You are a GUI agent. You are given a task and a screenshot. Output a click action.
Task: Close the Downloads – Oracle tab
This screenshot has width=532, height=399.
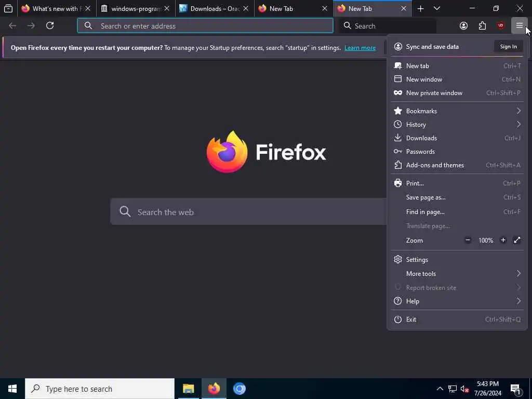(246, 8)
